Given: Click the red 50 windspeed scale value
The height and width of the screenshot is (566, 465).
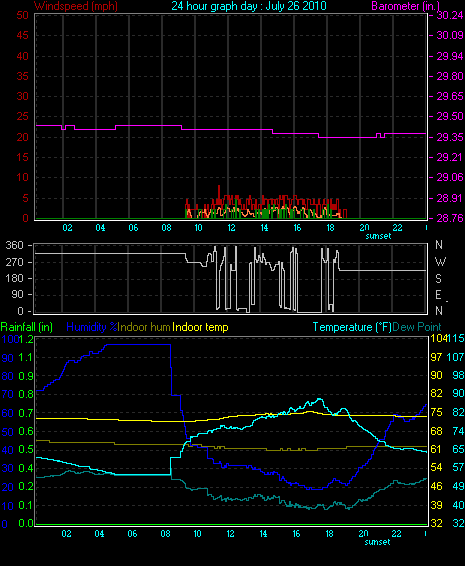Looking at the screenshot, I should tap(22, 15).
